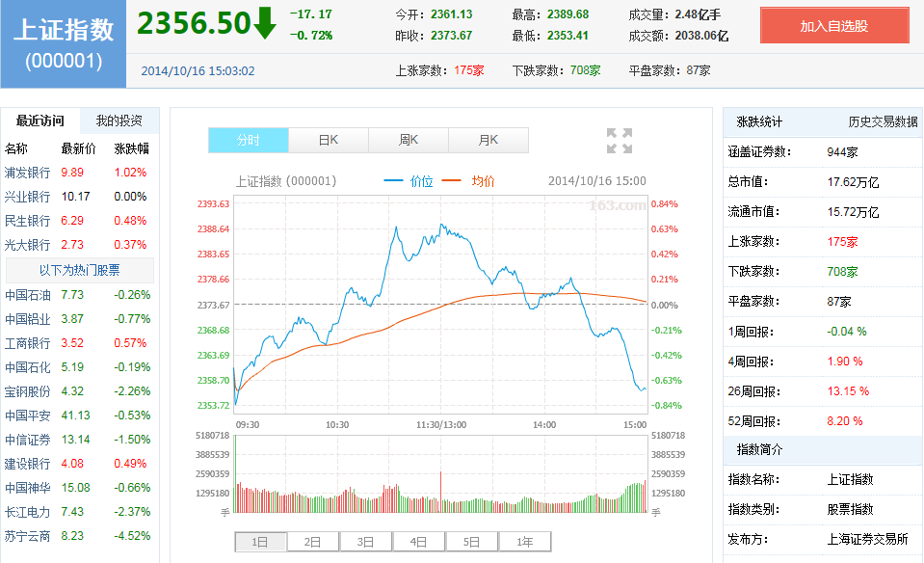This screenshot has width=924, height=563.
Task: Select the 分时 chart view
Action: click(249, 140)
